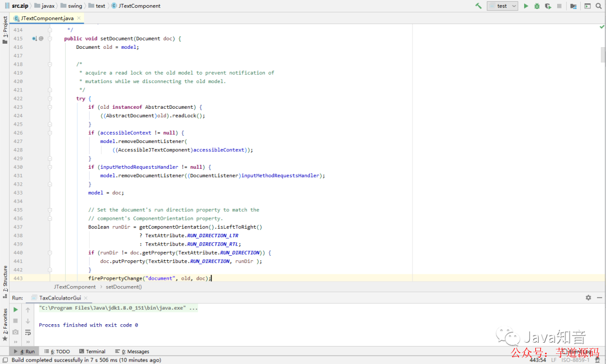
Task: Click the grey Stop square in top toolbar
Action: (x=559, y=6)
